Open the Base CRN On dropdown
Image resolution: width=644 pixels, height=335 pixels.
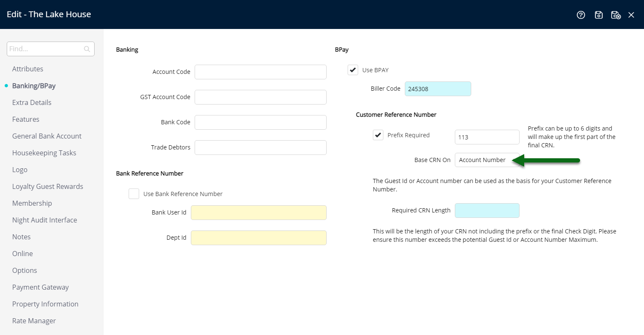point(487,160)
